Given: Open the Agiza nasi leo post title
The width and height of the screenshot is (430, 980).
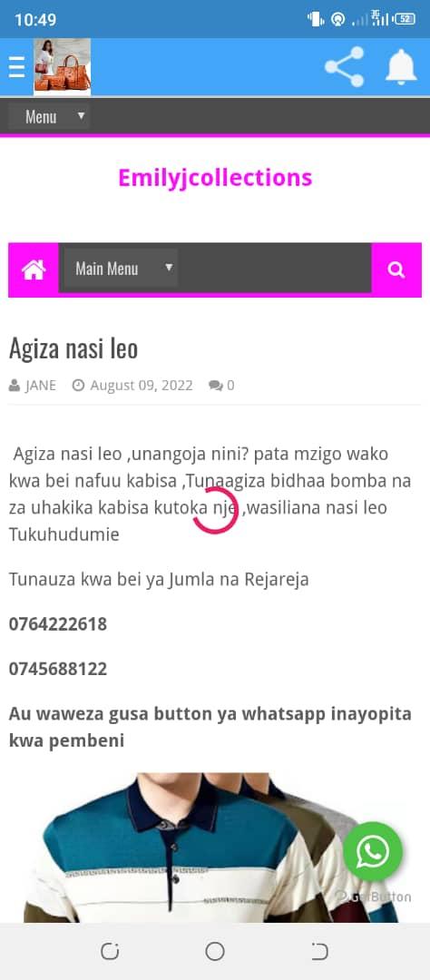Looking at the screenshot, I should (73, 348).
